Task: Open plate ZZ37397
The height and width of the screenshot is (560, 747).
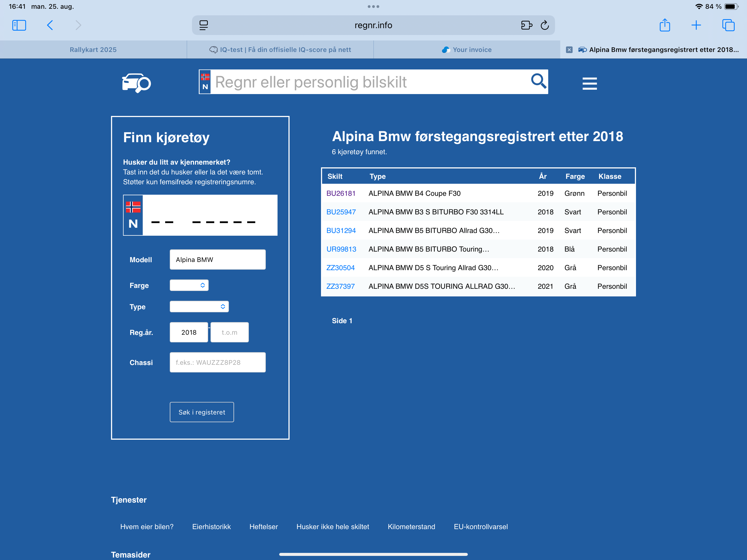Action: click(x=340, y=286)
